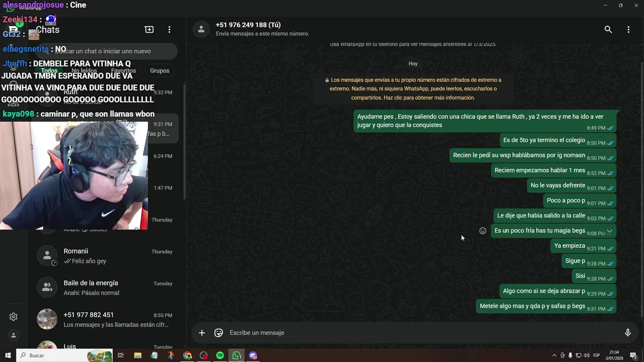Open the Romanii contact avatar
The width and height of the screenshot is (644, 362).
(47, 256)
